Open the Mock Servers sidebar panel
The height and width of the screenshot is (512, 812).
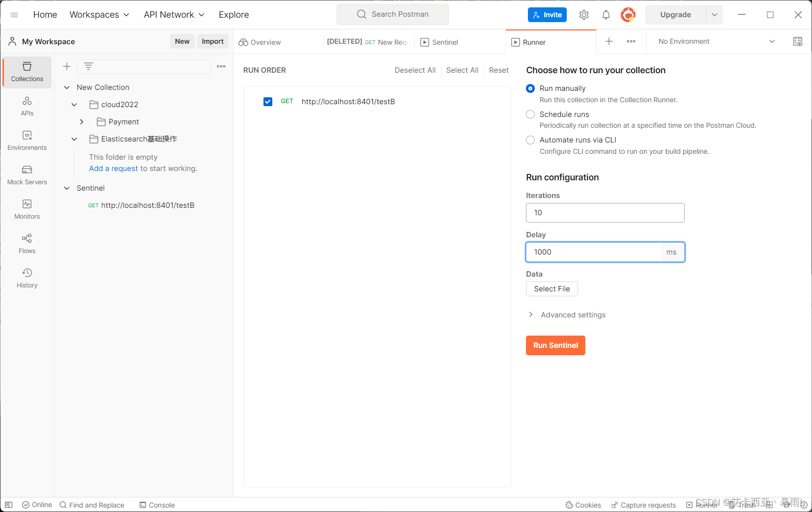coord(27,175)
